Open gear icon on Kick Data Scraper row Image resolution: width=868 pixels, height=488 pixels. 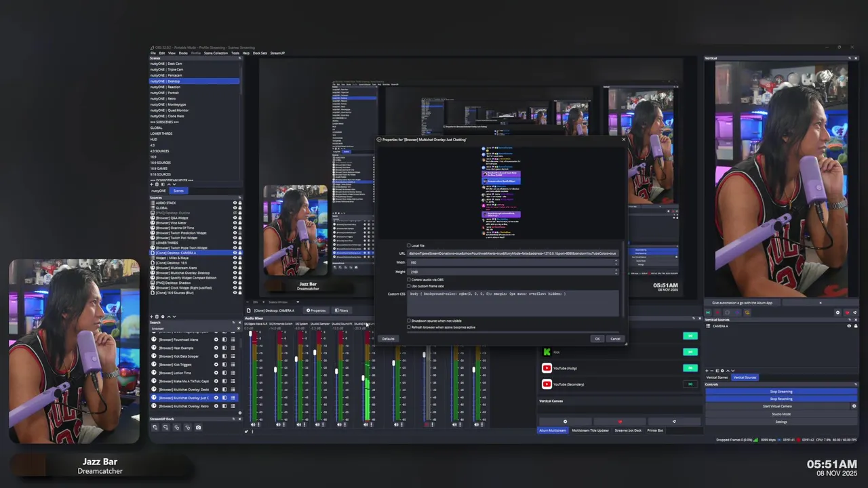pos(216,357)
